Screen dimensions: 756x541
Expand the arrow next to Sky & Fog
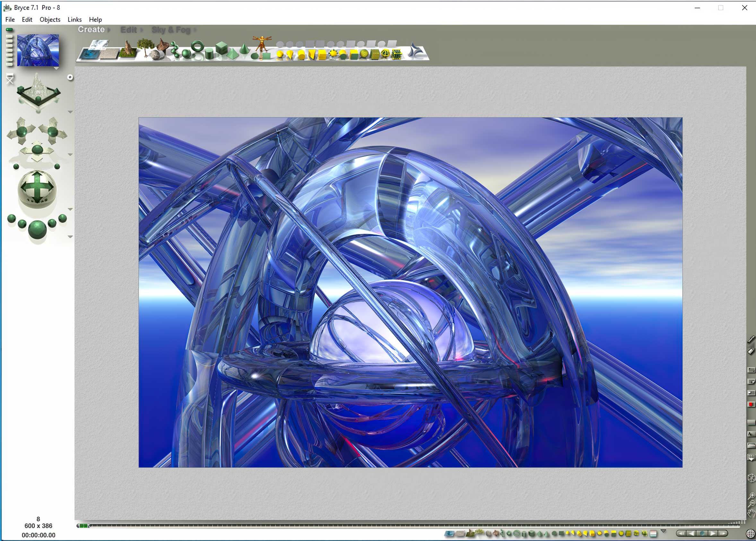click(x=195, y=30)
